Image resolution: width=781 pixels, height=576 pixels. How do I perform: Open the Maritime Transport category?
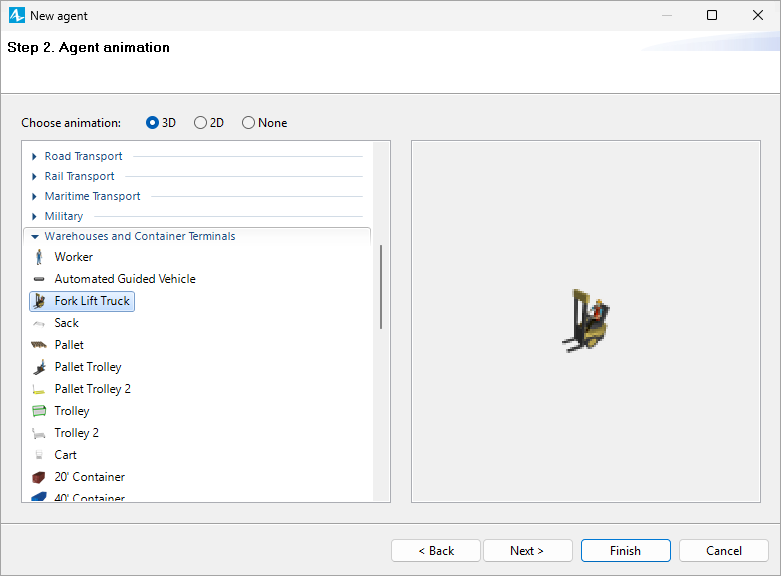point(35,196)
